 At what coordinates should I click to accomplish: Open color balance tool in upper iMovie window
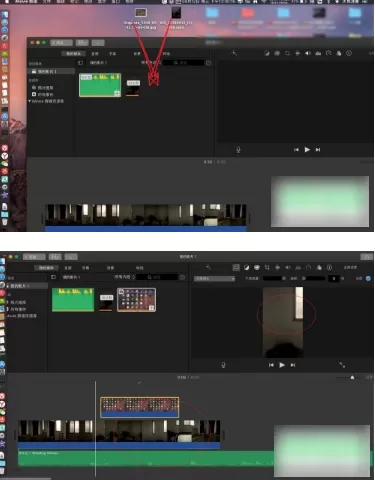[x=267, y=53]
